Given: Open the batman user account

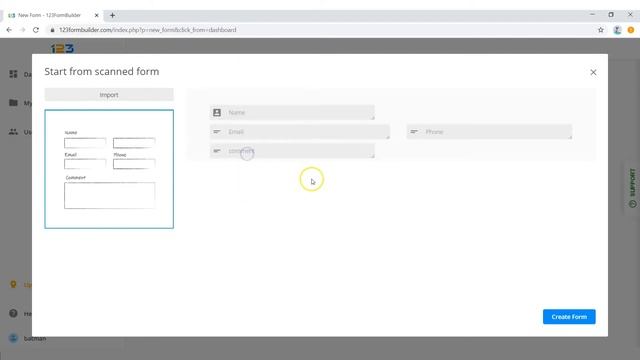Looking at the screenshot, I should click(x=28, y=338).
